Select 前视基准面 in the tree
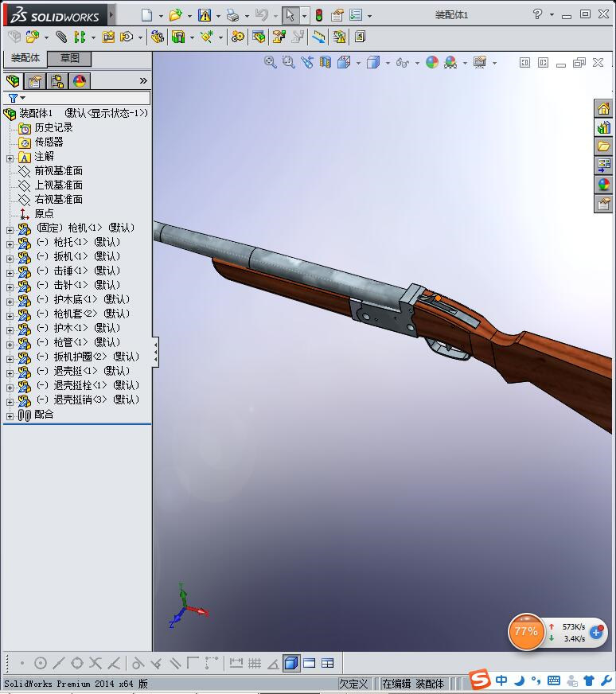The width and height of the screenshot is (616, 694). [x=58, y=171]
